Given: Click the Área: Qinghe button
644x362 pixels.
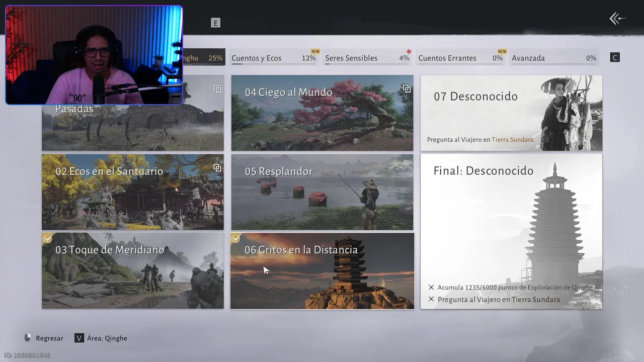Looking at the screenshot, I should pos(101,338).
